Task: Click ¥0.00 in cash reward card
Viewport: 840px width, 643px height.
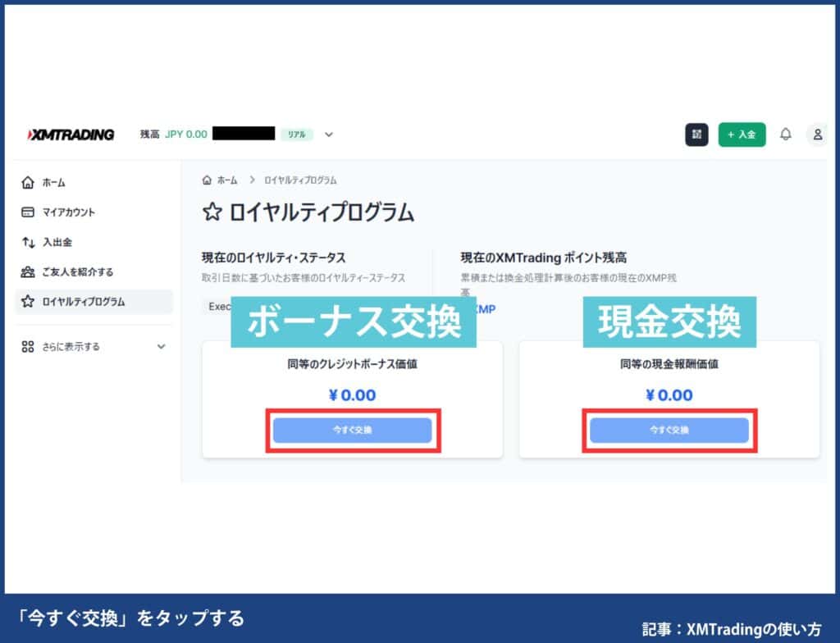Action: click(669, 395)
